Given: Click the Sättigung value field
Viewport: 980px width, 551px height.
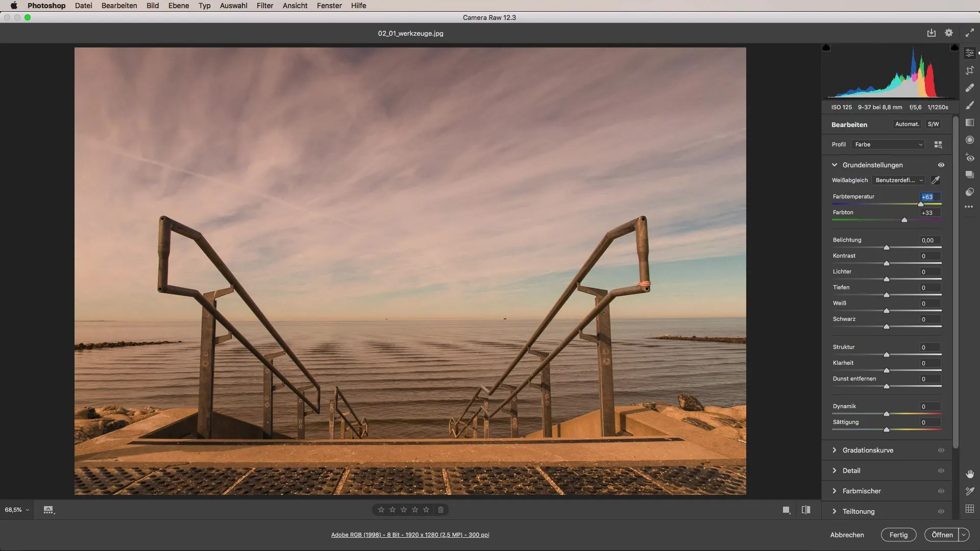Looking at the screenshot, I should click(930, 422).
